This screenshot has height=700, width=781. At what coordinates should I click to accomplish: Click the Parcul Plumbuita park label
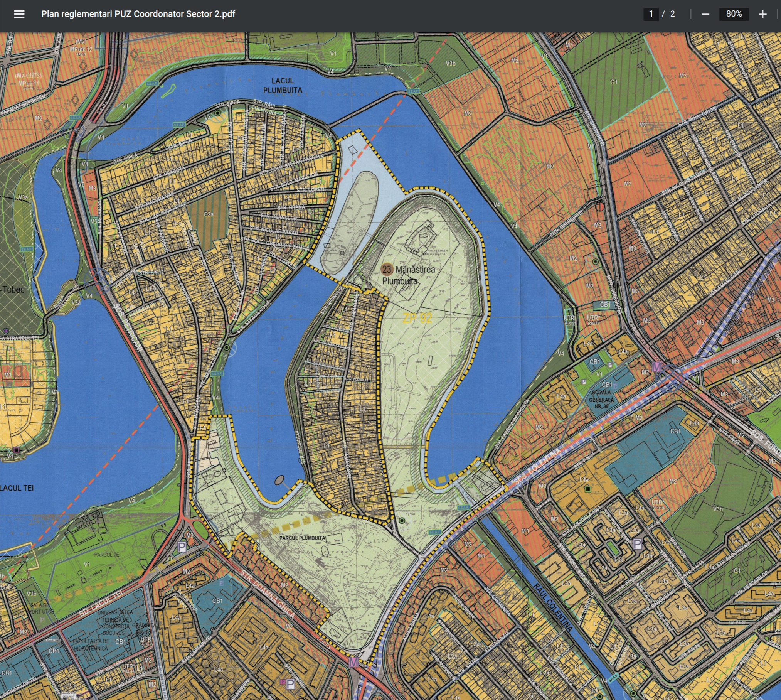[302, 538]
